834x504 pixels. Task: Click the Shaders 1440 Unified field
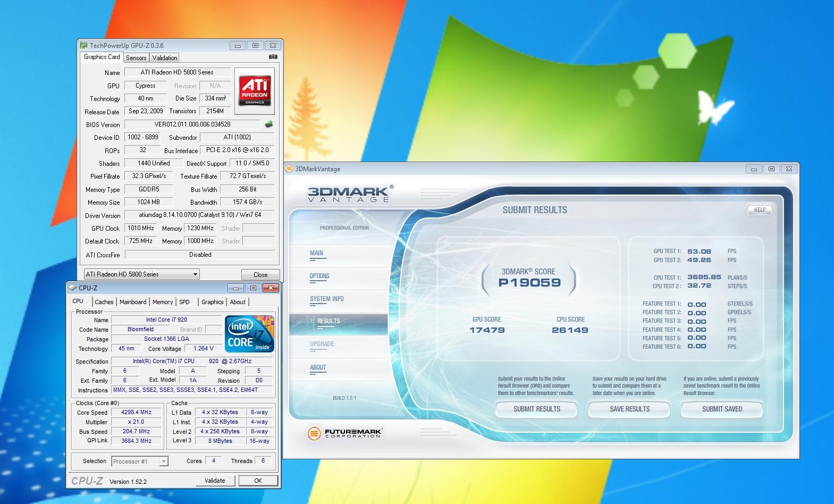154,163
